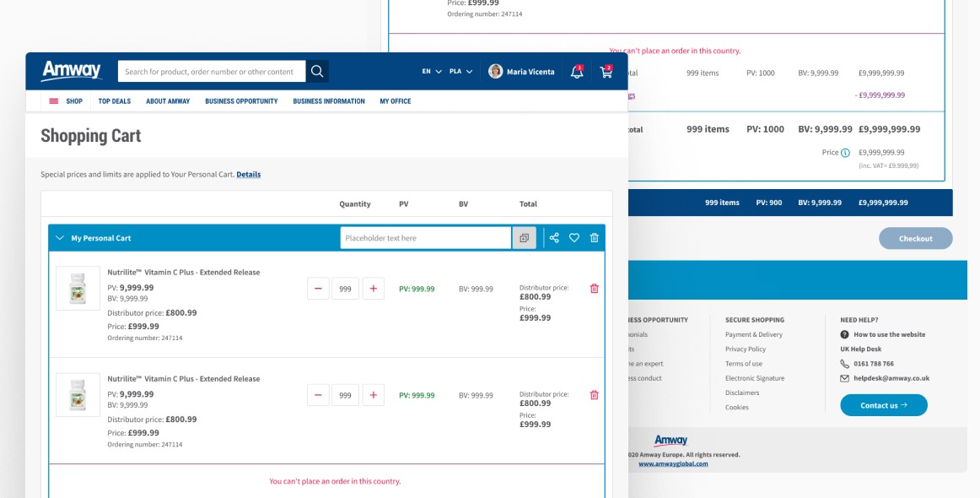
Task: Open Privacy Policy footer link
Action: click(746, 349)
